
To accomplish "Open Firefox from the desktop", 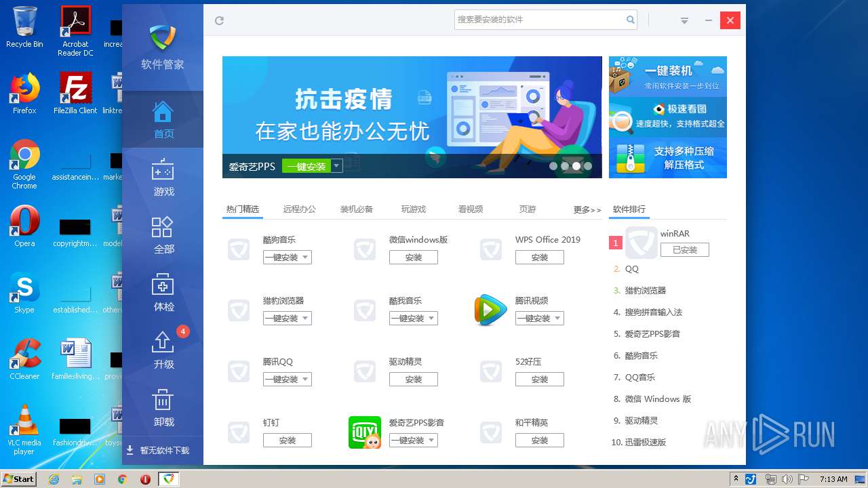I will pos(24,94).
